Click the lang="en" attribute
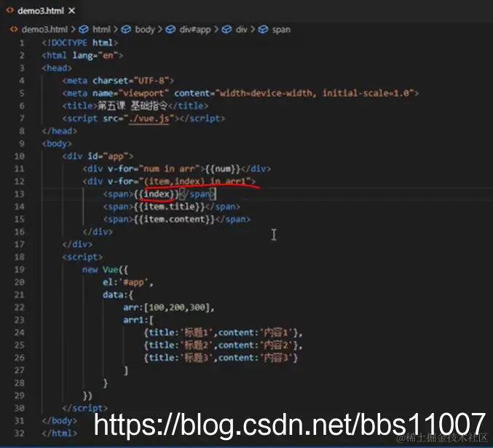Image resolution: width=493 pixels, height=448 pixels. (95, 55)
